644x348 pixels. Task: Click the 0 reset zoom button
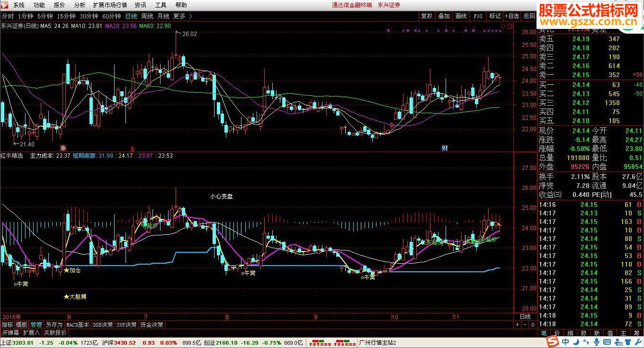click(x=533, y=325)
